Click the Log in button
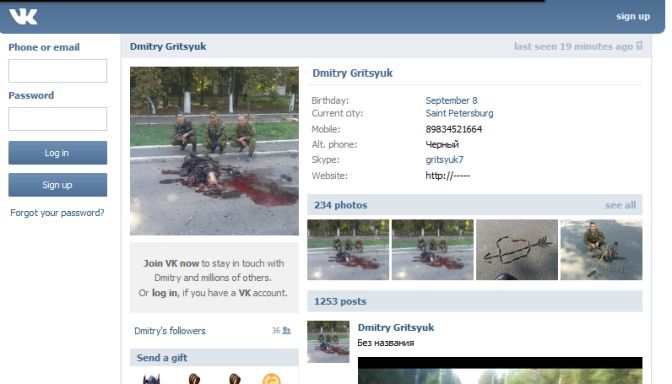The height and width of the screenshot is (384, 672). click(x=57, y=153)
